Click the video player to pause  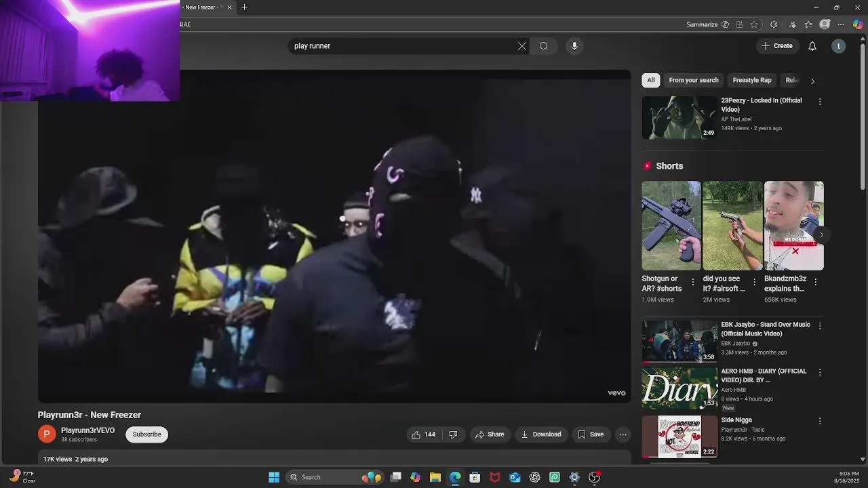click(x=334, y=236)
